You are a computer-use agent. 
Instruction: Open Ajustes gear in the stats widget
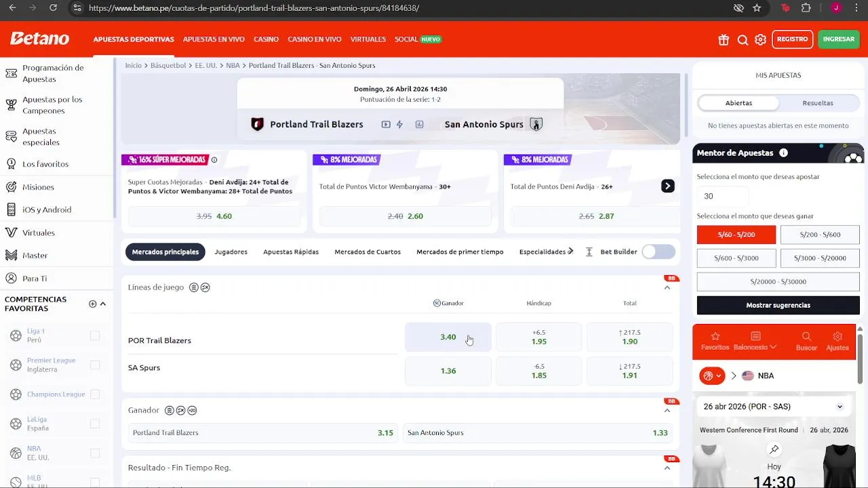(x=837, y=341)
